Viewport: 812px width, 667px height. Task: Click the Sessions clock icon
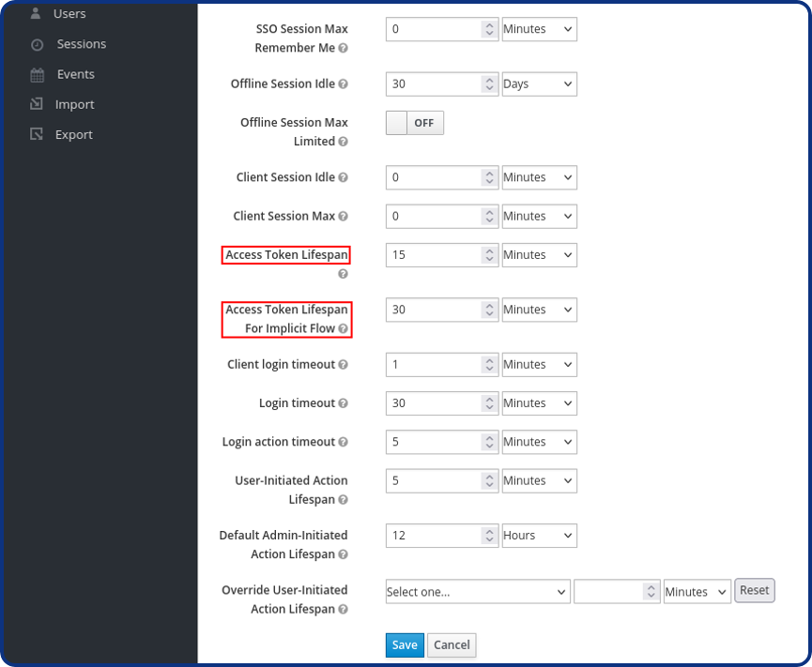click(37, 45)
